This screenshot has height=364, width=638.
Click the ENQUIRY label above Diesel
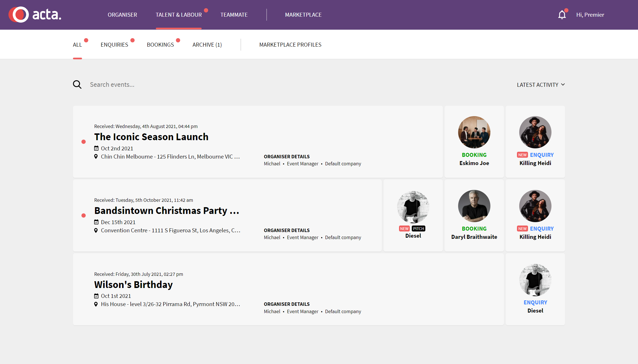tap(535, 302)
